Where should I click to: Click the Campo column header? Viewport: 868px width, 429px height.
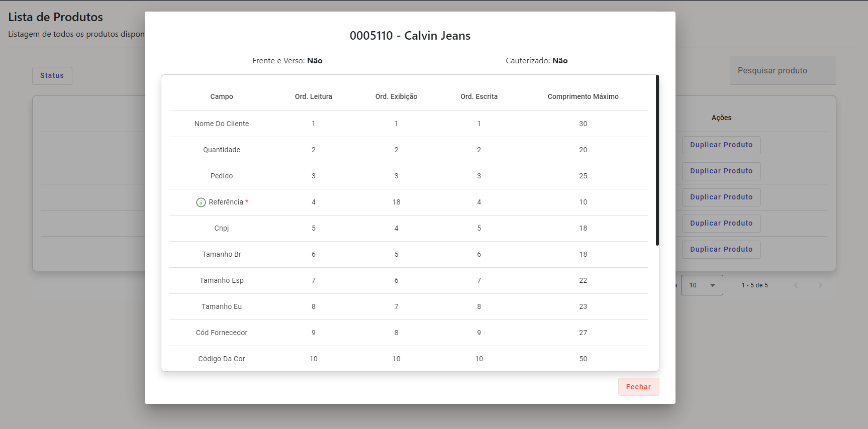pos(222,97)
